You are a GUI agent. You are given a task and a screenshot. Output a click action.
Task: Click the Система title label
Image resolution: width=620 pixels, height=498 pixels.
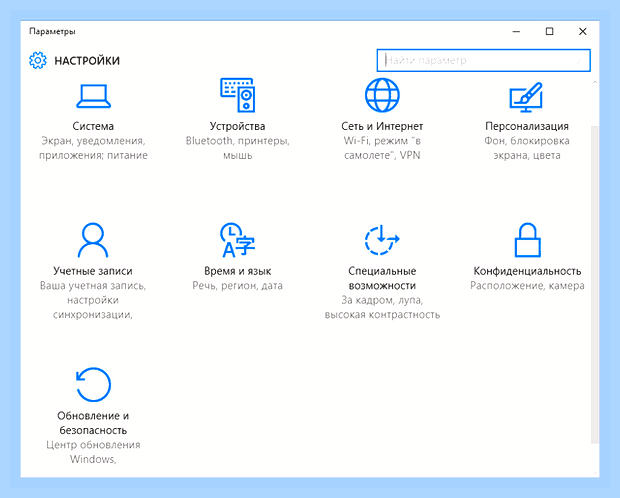[93, 126]
